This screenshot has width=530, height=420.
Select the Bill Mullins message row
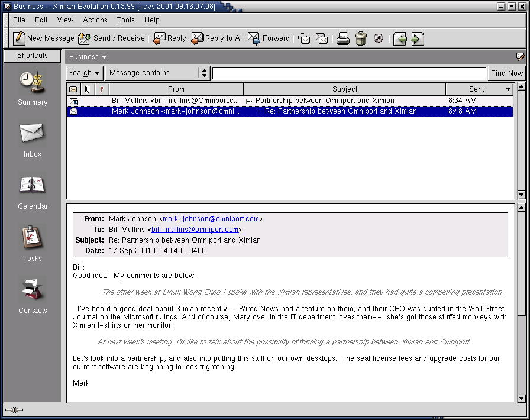290,101
